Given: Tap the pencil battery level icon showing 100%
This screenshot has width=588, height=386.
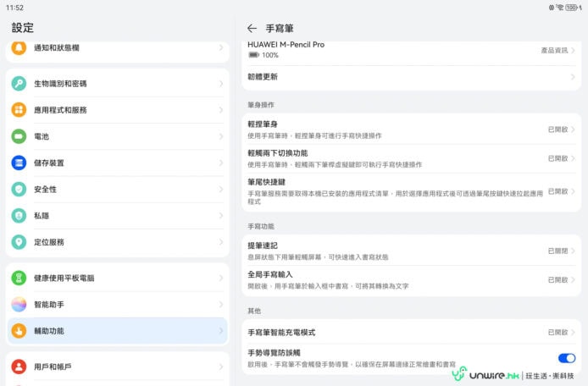Looking at the screenshot, I should pyautogui.click(x=254, y=55).
